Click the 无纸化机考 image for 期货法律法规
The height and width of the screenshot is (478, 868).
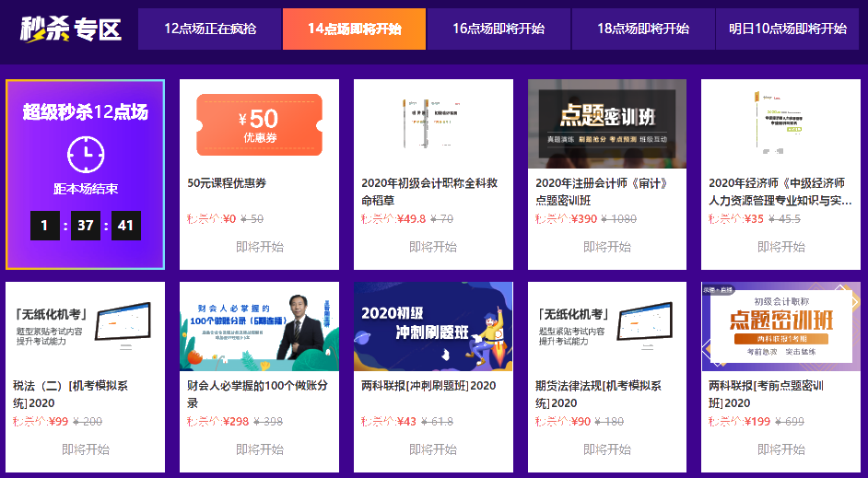point(607,326)
